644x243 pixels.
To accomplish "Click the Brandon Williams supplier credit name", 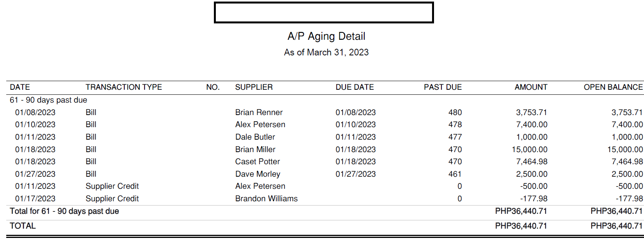I will [x=266, y=199].
